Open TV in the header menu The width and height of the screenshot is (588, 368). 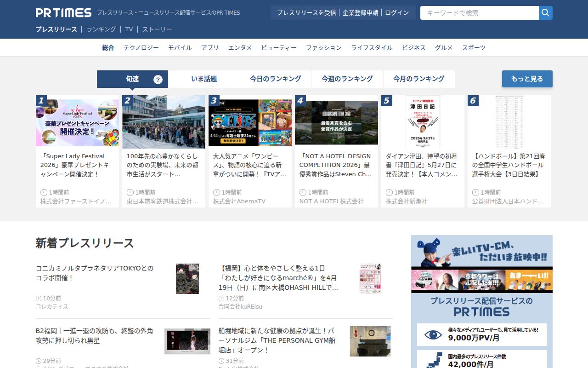pos(129,29)
